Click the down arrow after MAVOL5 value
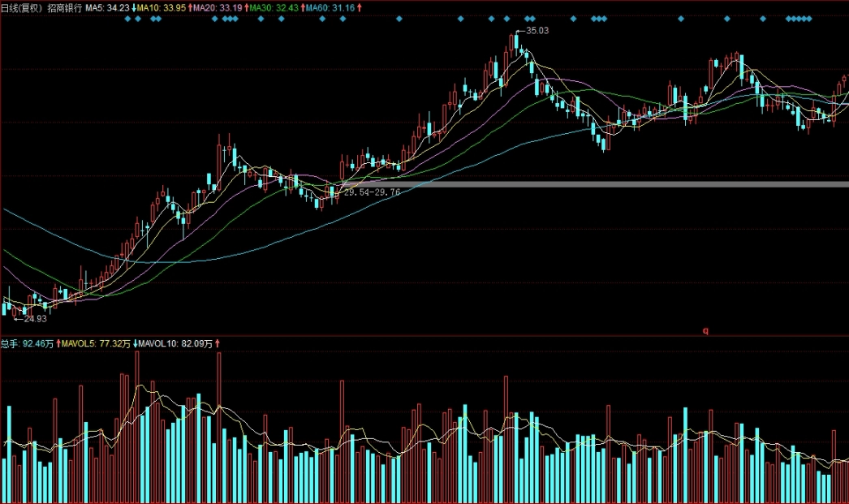This screenshot has height=504, width=849. [135, 344]
